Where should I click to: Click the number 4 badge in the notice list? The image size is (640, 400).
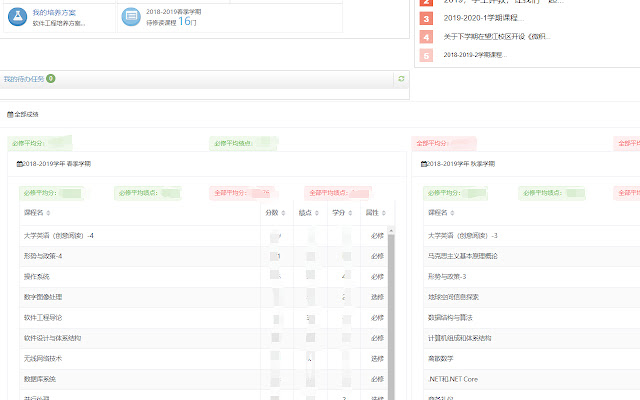pyautogui.click(x=426, y=37)
